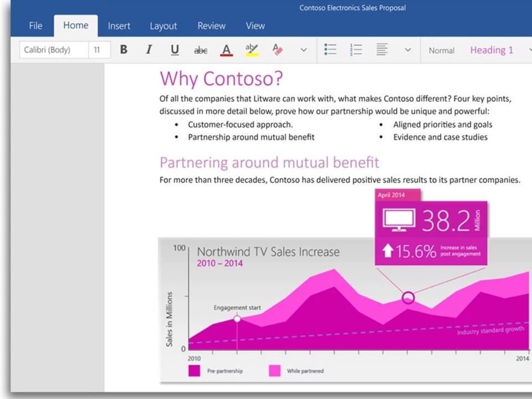The image size is (532, 399).
Task: Open the File menu
Action: pyautogui.click(x=35, y=25)
